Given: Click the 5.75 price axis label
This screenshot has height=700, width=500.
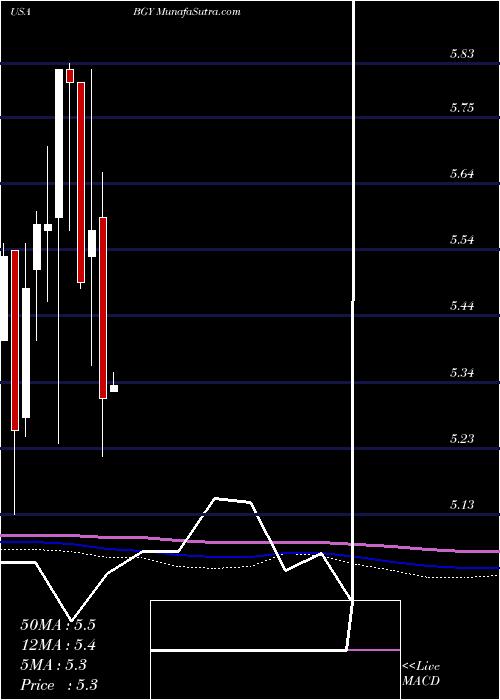Looking at the screenshot, I should pyautogui.click(x=462, y=108).
